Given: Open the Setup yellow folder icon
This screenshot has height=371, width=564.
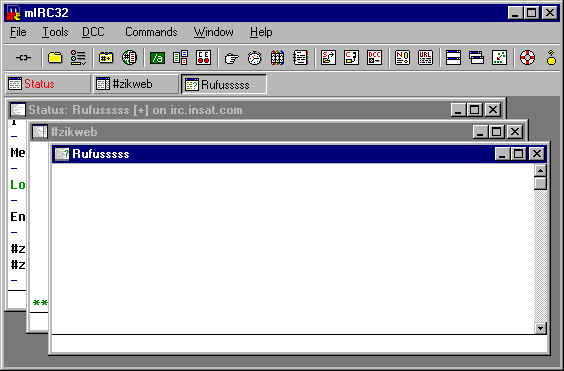Looking at the screenshot, I should click(55, 58).
